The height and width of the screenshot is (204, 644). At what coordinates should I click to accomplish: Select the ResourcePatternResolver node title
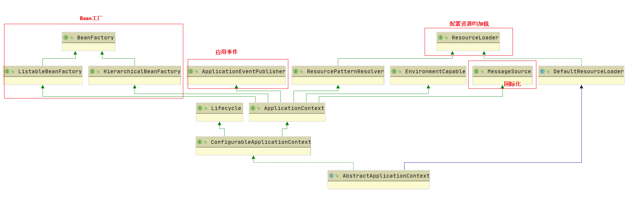pos(345,71)
